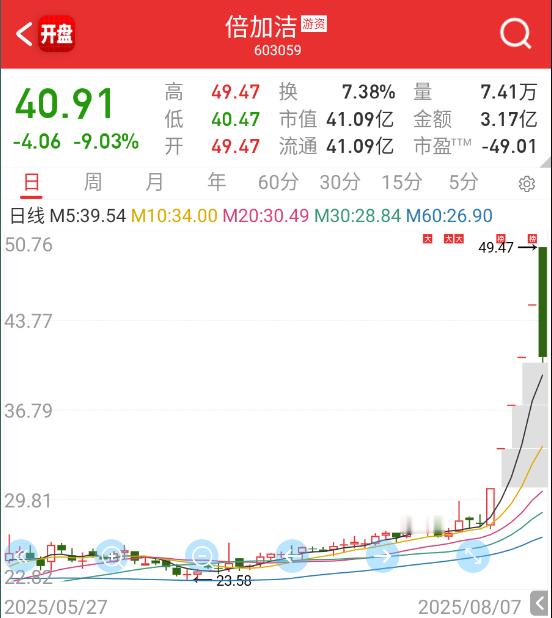This screenshot has height=618, width=552.
Task: Switch to the 周 weekly tab
Action: [x=93, y=182]
